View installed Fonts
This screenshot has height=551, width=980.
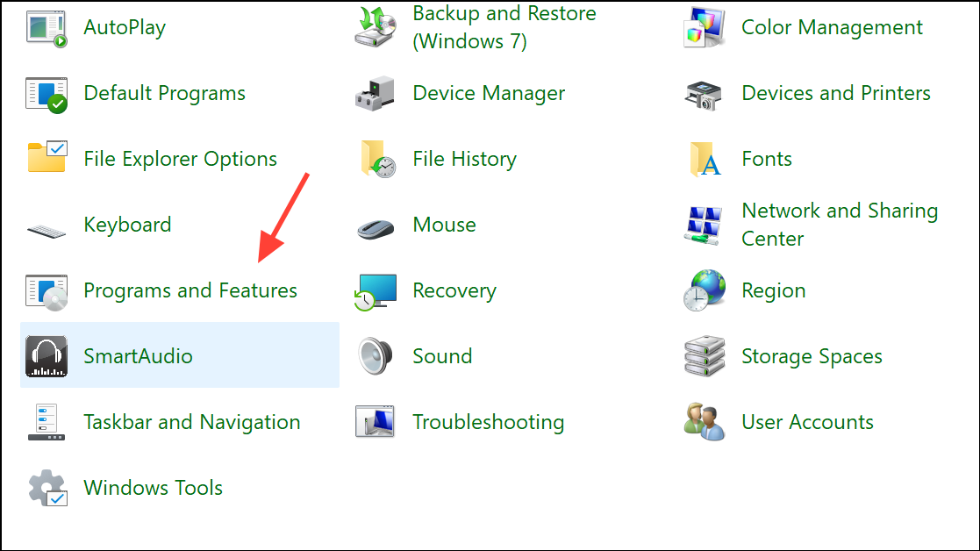[x=766, y=159]
